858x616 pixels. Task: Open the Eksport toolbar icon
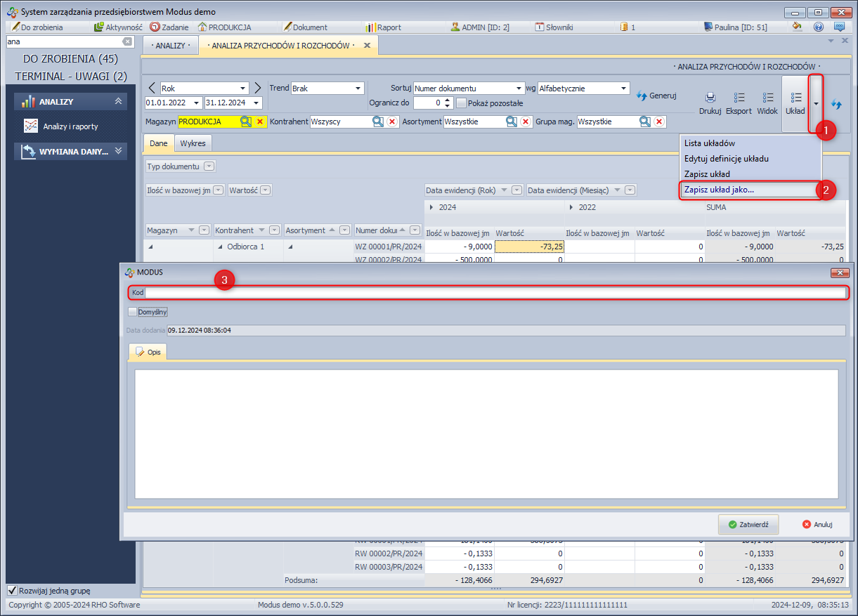coord(739,98)
